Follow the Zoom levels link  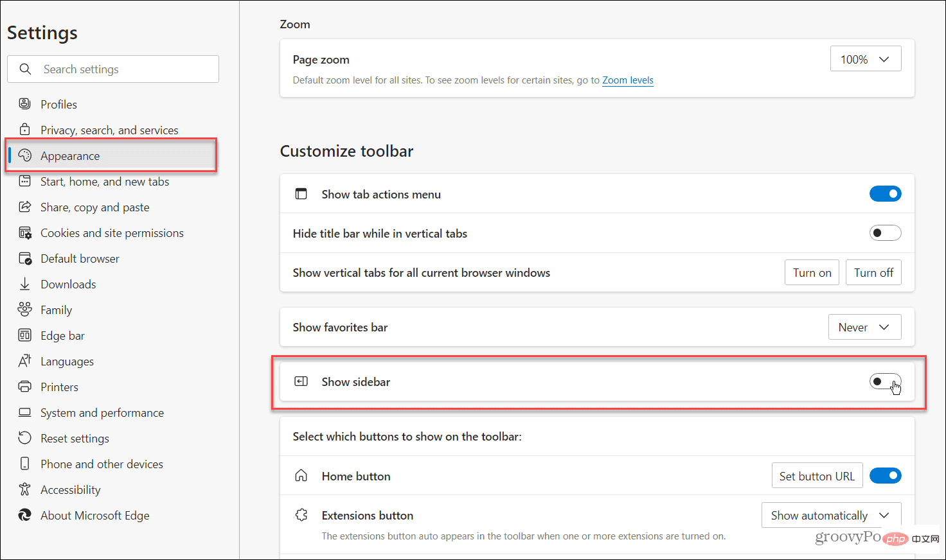point(628,80)
